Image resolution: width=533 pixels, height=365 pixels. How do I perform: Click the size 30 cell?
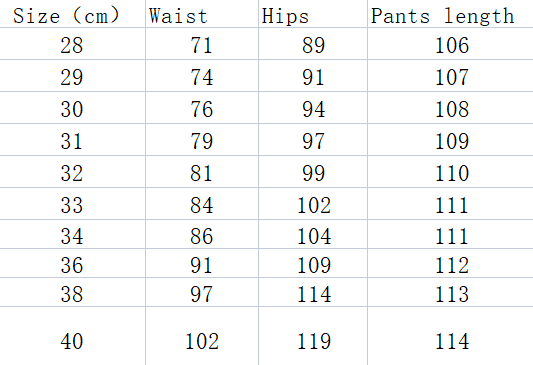pyautogui.click(x=72, y=108)
